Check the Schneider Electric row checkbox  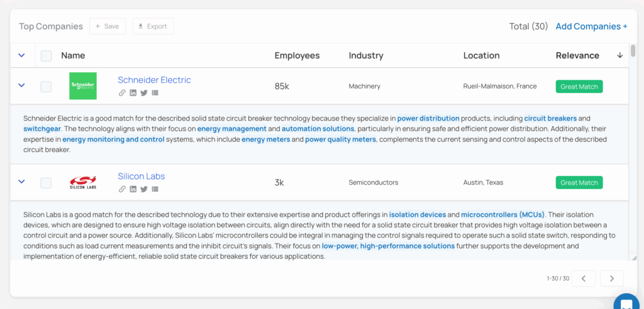46,87
